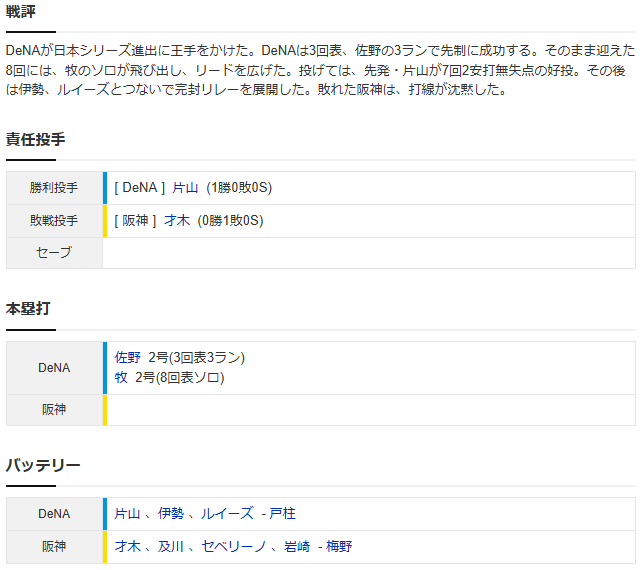Click 才木 in 阪神 battery row
640x570 pixels.
coord(127,547)
